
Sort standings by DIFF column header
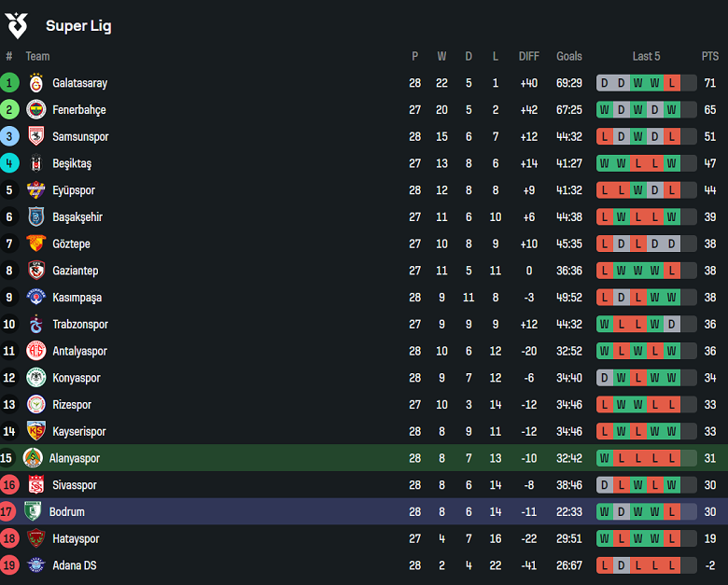pos(529,56)
